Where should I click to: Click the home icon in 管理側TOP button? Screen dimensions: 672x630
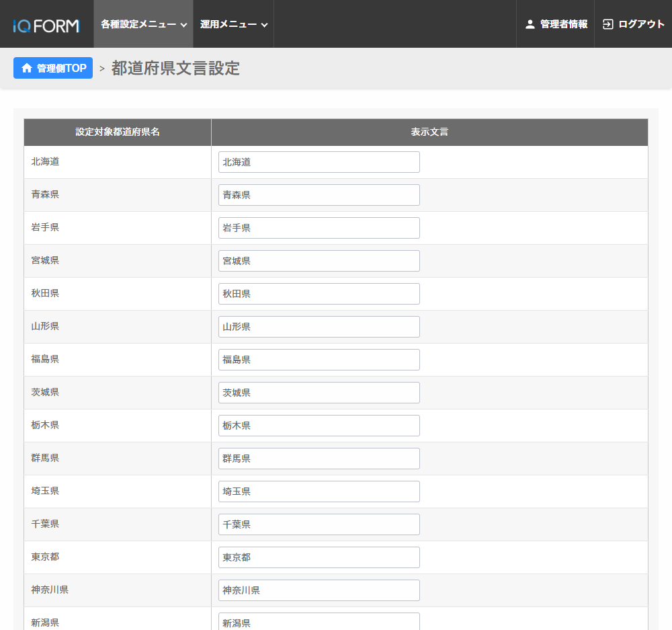click(x=27, y=68)
